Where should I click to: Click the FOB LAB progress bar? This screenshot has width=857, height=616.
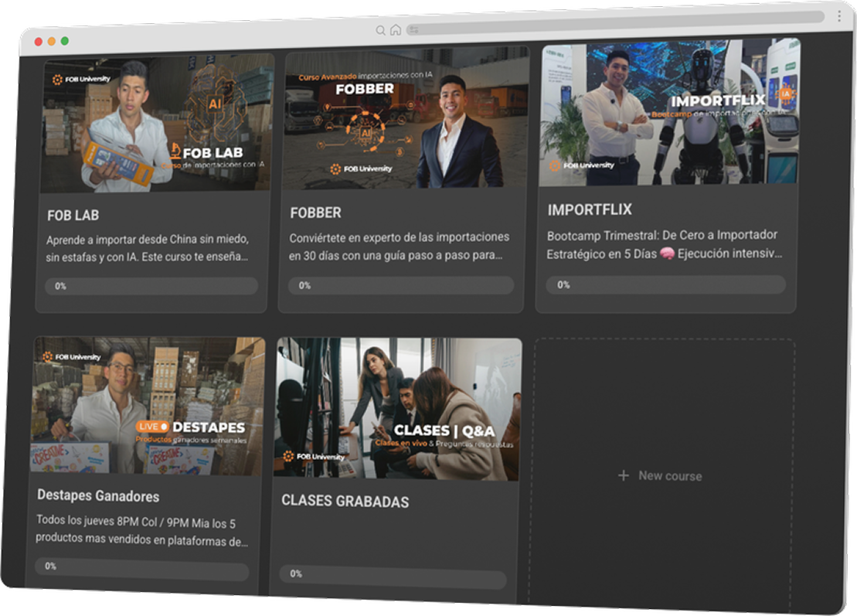[x=151, y=286]
